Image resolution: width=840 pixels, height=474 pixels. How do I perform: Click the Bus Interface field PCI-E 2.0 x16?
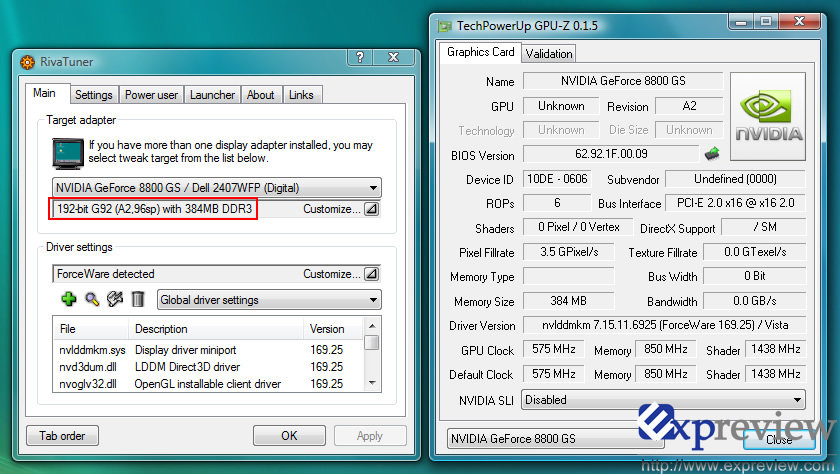tap(735, 203)
